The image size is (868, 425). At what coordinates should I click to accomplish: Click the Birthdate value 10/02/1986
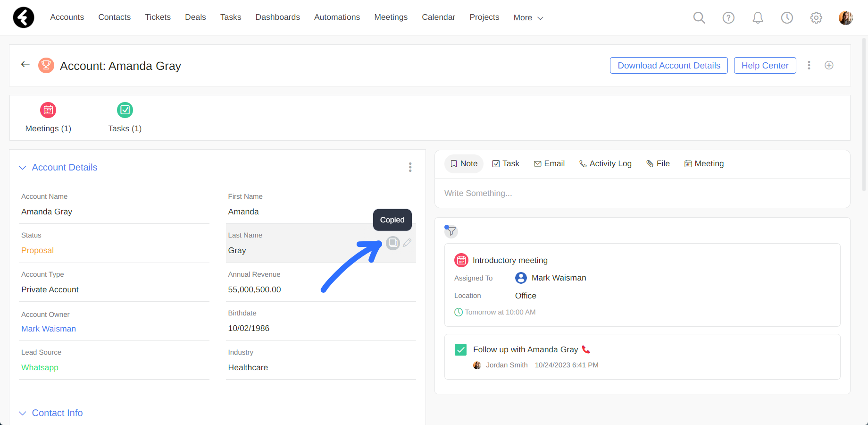coord(249,328)
